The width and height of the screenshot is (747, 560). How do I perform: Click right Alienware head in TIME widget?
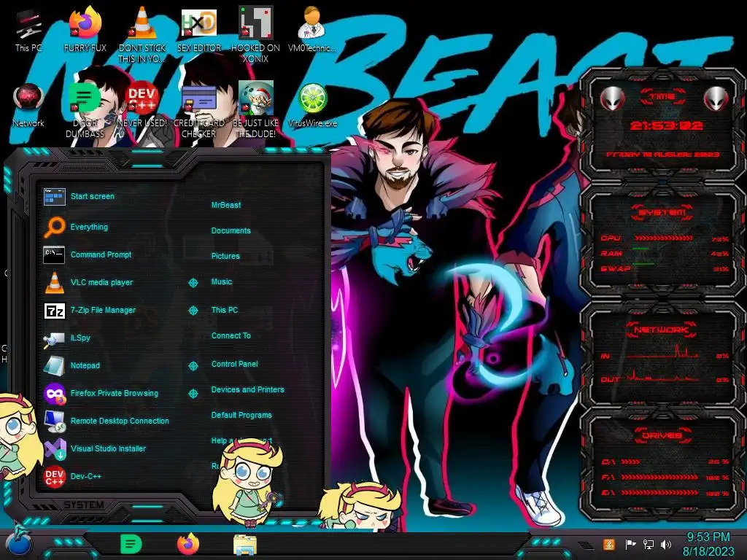tap(716, 98)
